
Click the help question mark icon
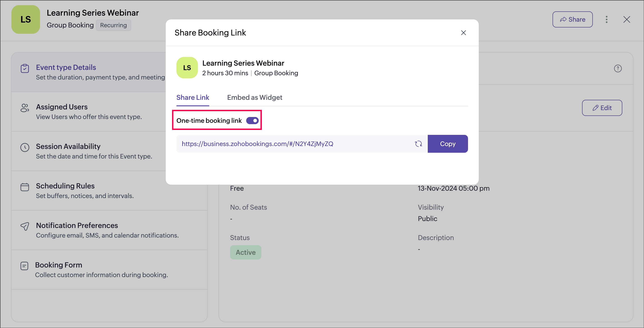[617, 68]
